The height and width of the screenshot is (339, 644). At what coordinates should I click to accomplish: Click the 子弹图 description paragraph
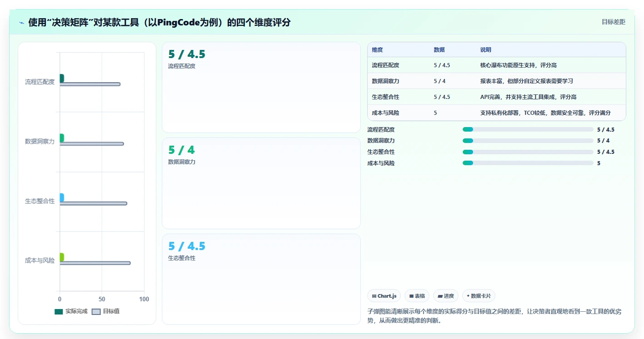click(x=494, y=316)
